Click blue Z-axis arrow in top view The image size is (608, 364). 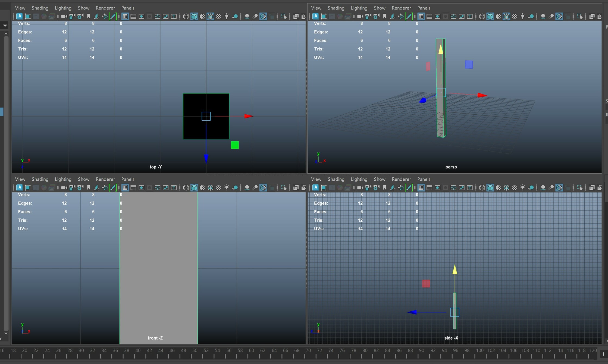[x=206, y=159]
